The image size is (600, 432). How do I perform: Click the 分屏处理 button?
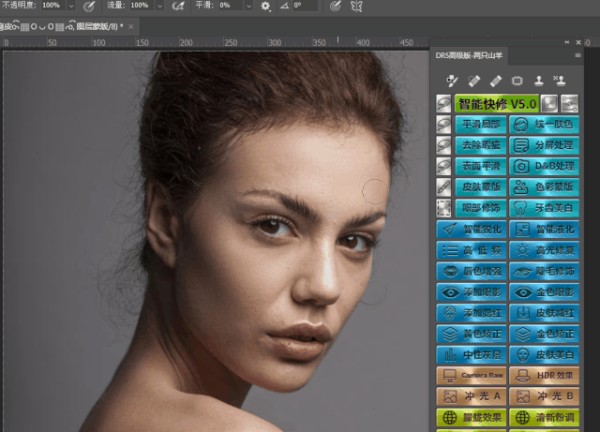coord(544,145)
